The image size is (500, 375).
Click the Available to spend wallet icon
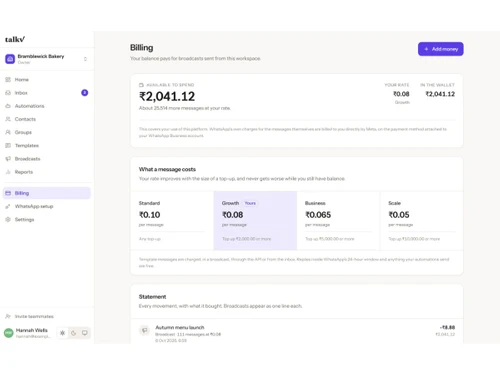141,85
